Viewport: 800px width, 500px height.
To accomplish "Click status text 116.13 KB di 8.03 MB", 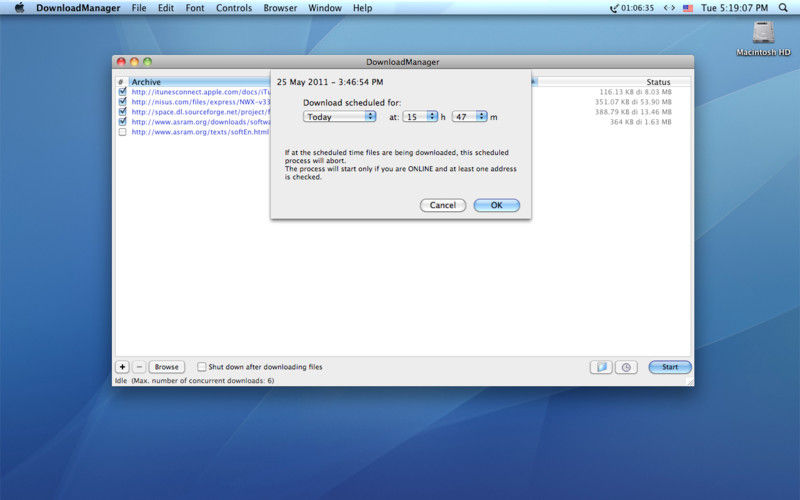I will click(x=635, y=92).
